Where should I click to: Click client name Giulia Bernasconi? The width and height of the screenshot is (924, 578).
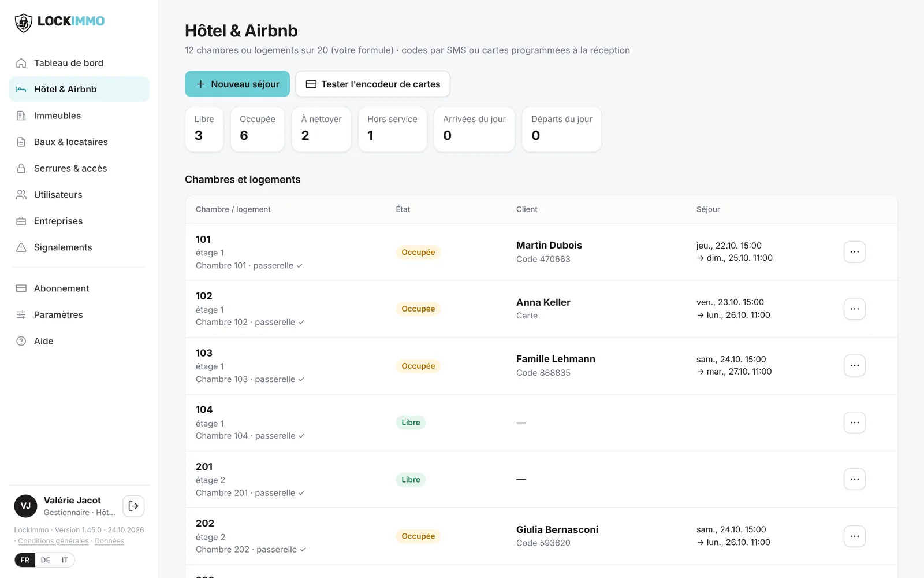(557, 529)
